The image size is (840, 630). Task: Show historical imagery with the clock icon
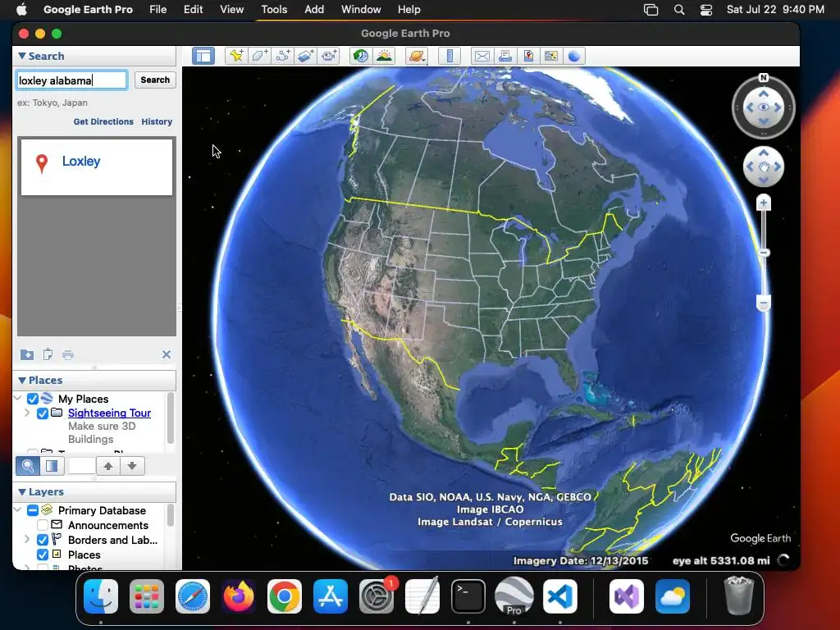pyautogui.click(x=361, y=56)
